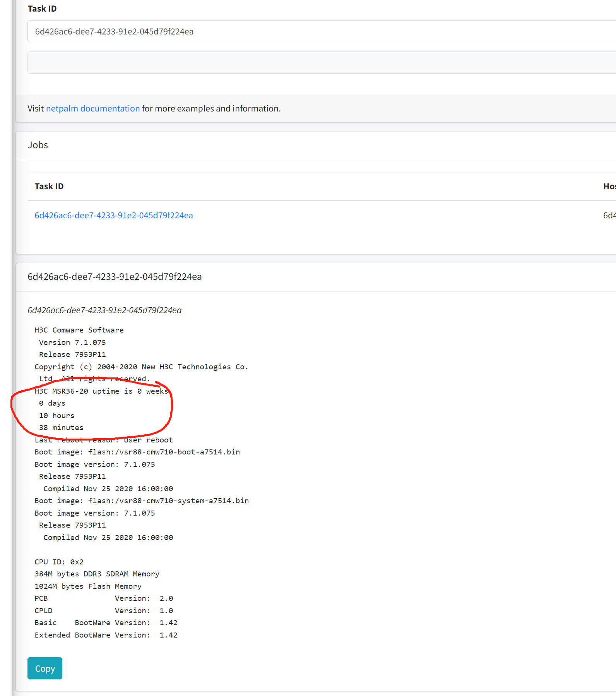This screenshot has height=696, width=616.
Task: Click the 'Last reboot reason: User reboot' line
Action: 104,440
